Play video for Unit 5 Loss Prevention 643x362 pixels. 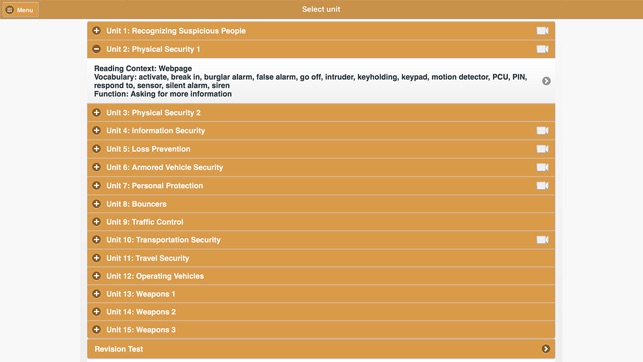click(x=542, y=149)
